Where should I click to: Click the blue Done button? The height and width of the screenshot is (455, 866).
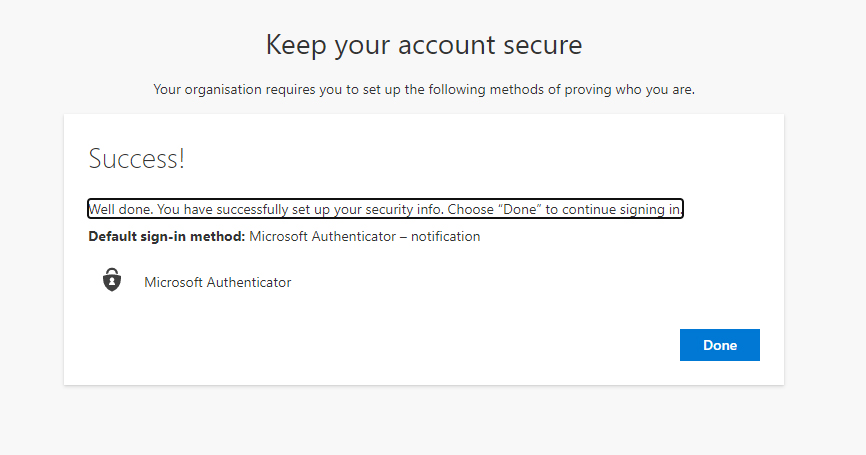tap(719, 345)
